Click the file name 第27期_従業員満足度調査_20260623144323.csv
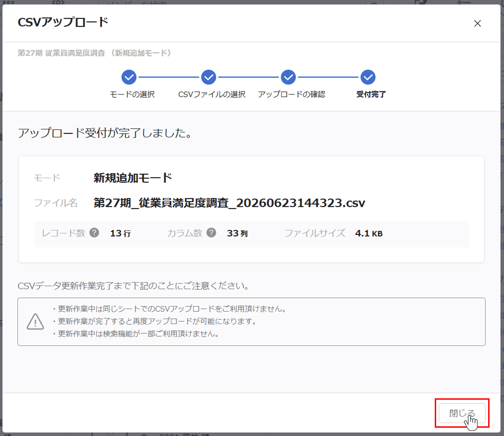 pyautogui.click(x=229, y=203)
